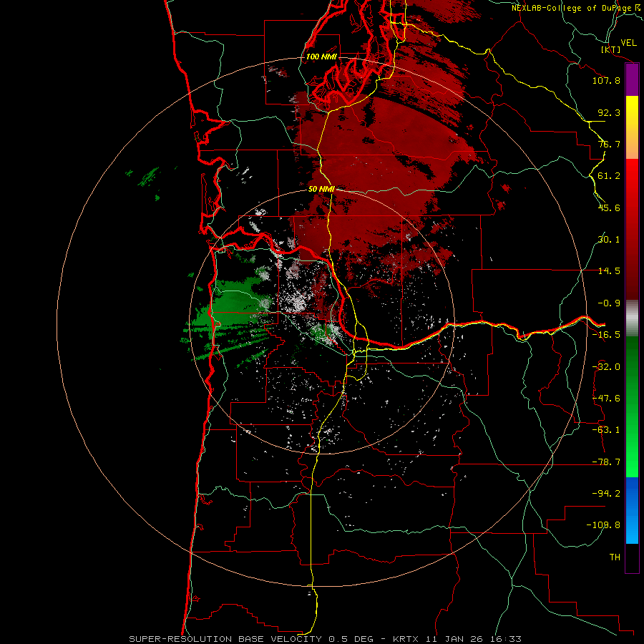Select the 30.1 legend value
Image resolution: width=644 pixels, height=644 pixels.
[x=609, y=240]
